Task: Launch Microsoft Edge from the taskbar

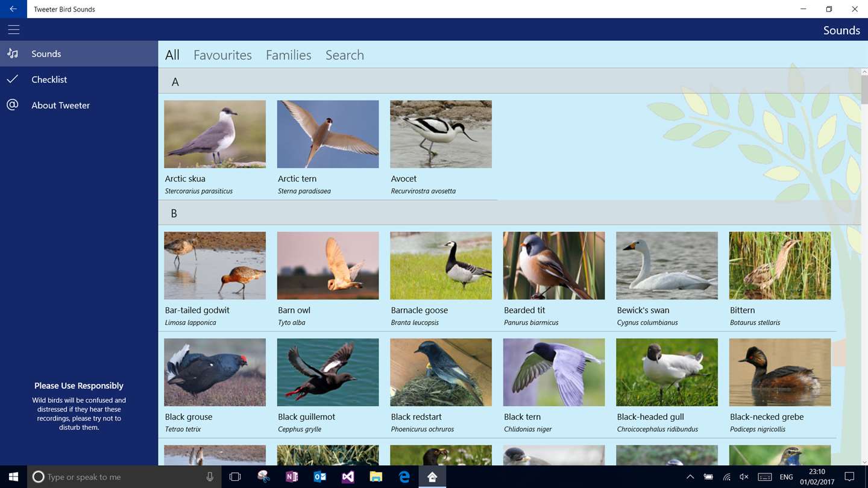Action: point(404,477)
